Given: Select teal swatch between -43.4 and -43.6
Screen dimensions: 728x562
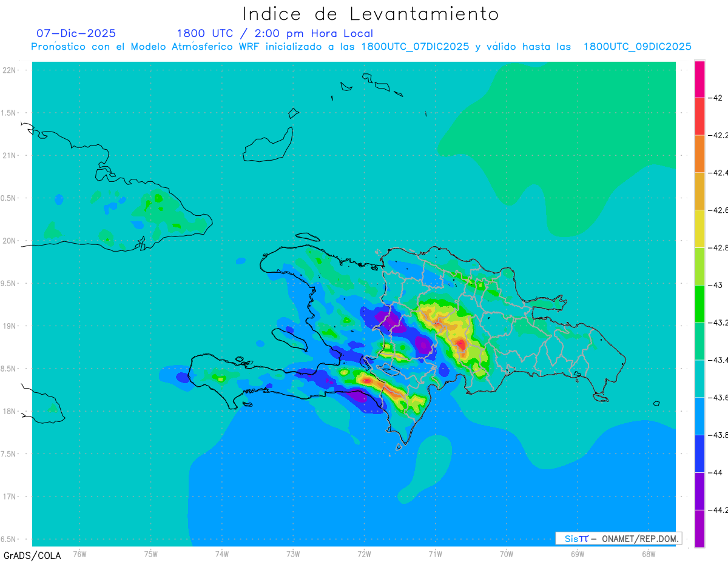Looking at the screenshot, I should [x=699, y=379].
